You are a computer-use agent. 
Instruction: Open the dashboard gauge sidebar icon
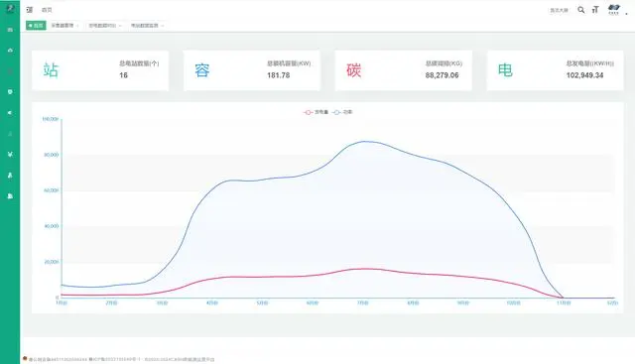10,51
